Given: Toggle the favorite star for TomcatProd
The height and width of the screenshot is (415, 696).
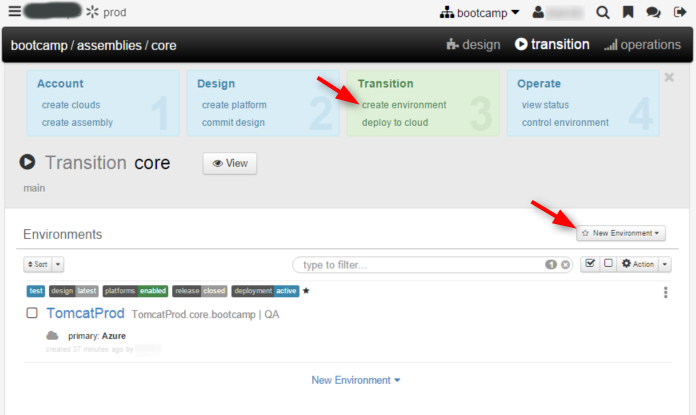Looking at the screenshot, I should pos(306,291).
